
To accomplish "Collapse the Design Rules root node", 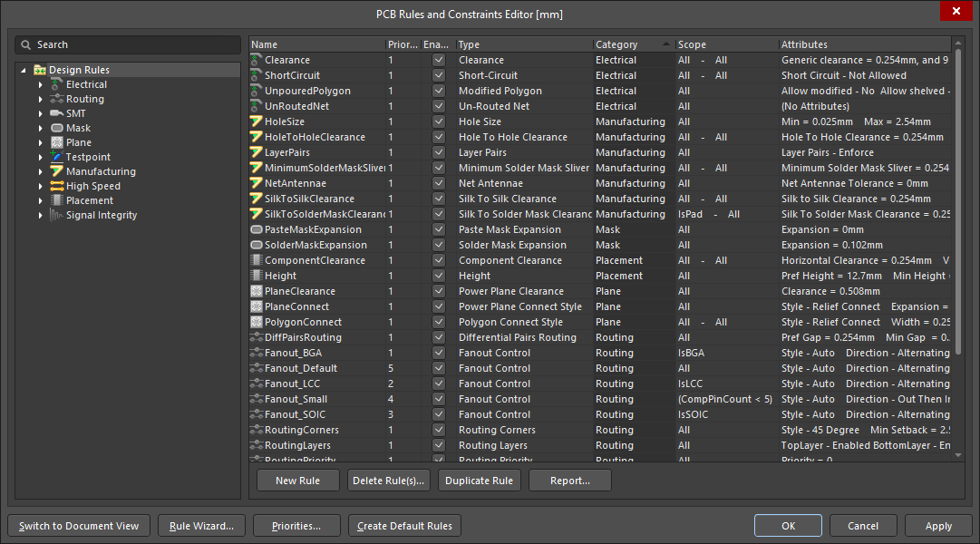I will click(x=24, y=70).
